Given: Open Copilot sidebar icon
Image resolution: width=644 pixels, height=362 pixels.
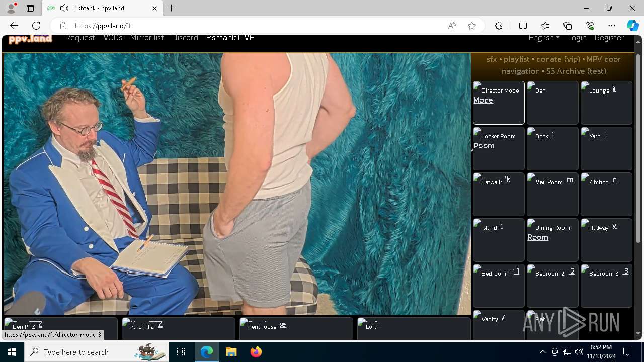Looking at the screenshot, I should point(632,26).
